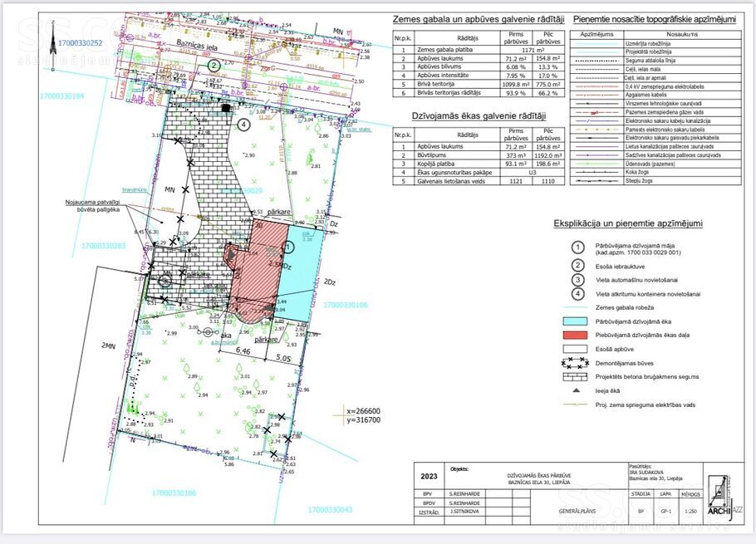Click the brick pattern bruģakmens segums symbol
This screenshot has height=544, width=756.
(x=575, y=377)
